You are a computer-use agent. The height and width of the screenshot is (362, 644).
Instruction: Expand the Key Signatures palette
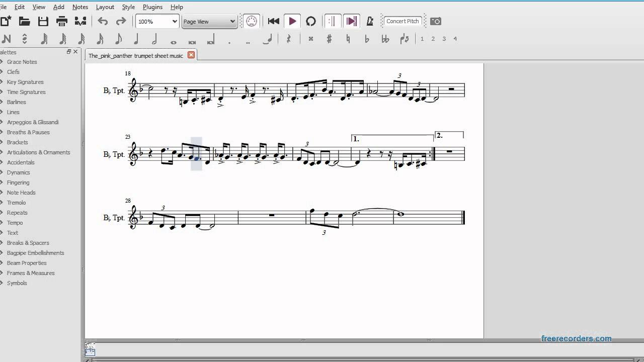25,82
